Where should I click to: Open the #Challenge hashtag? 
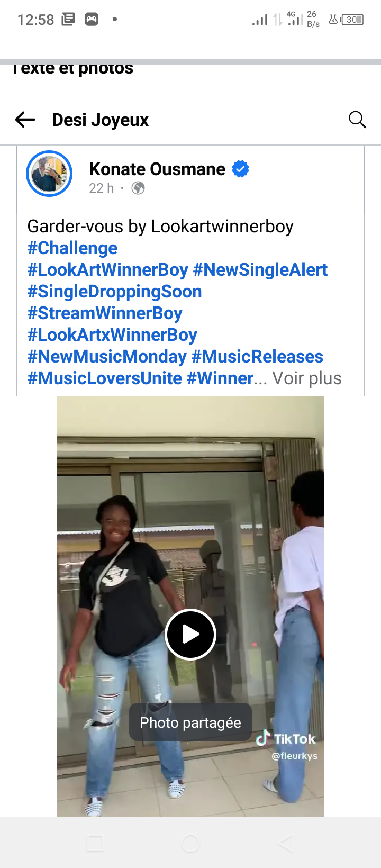coord(72,248)
